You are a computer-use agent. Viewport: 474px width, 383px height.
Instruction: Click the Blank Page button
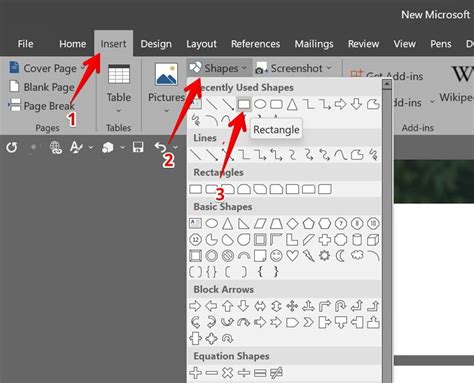click(41, 87)
